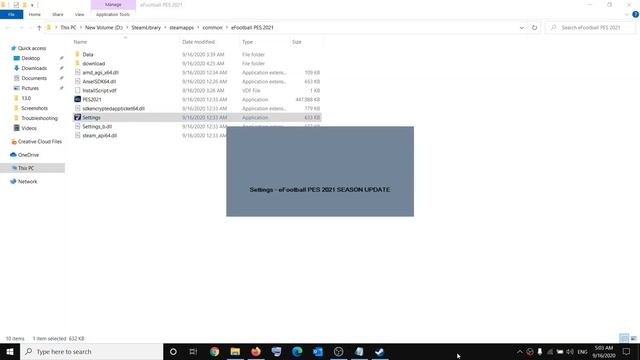Open the Quick Access Toolbar customize dropdown

32,5
